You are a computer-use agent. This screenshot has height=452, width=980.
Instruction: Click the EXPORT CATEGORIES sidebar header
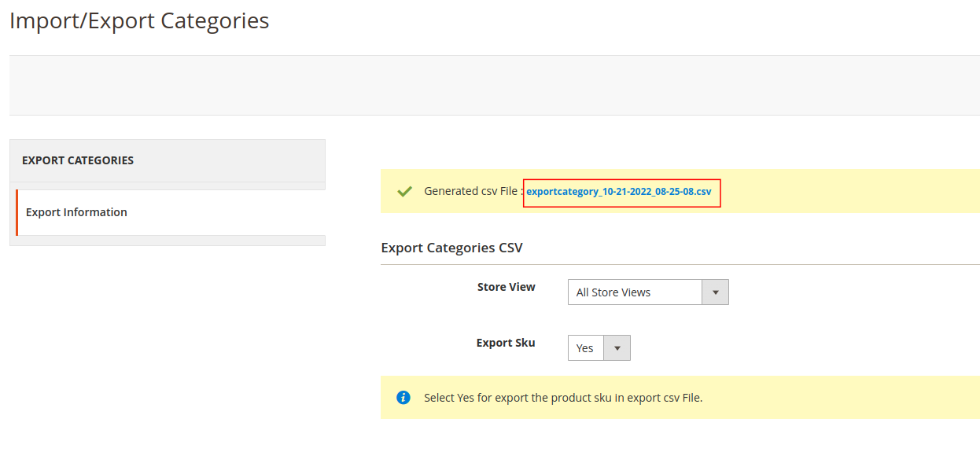(x=168, y=160)
